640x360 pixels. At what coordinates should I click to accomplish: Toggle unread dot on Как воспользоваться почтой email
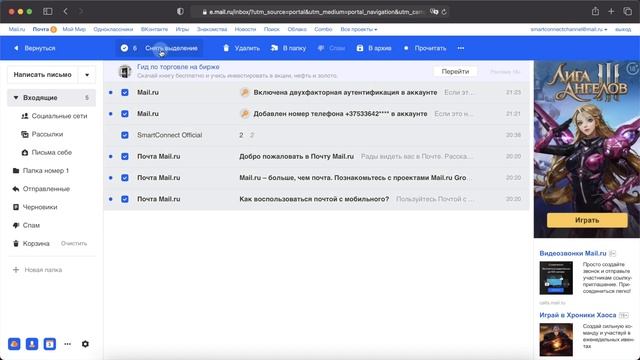(x=111, y=199)
